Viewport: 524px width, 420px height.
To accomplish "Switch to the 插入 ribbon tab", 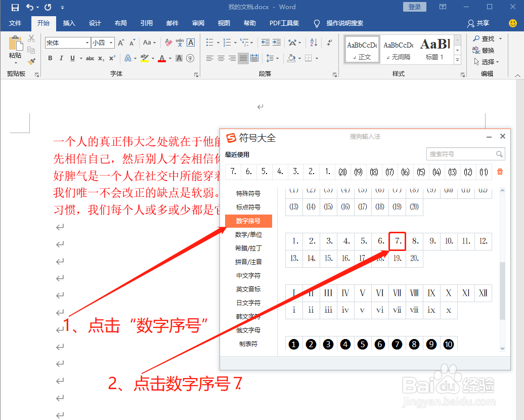I will tap(69, 23).
